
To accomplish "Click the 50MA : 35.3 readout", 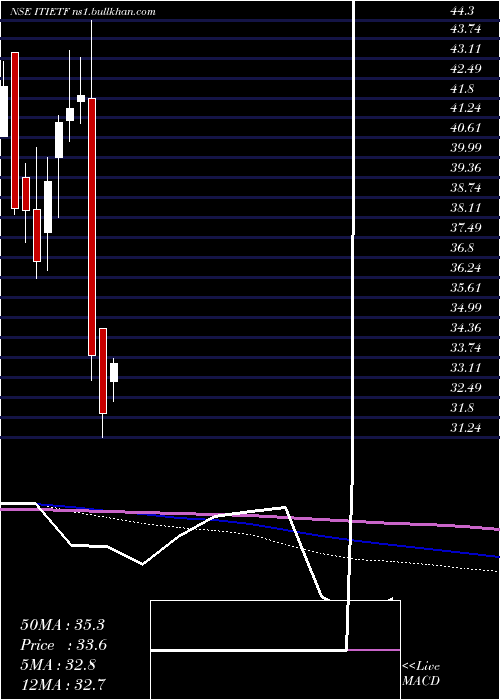I will point(62,625).
